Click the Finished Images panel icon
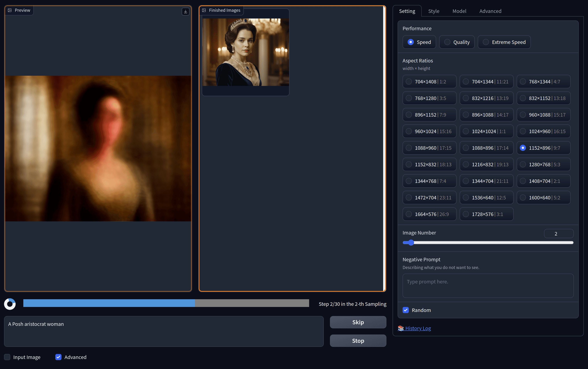Image resolution: width=588 pixels, height=369 pixels. pyautogui.click(x=204, y=10)
